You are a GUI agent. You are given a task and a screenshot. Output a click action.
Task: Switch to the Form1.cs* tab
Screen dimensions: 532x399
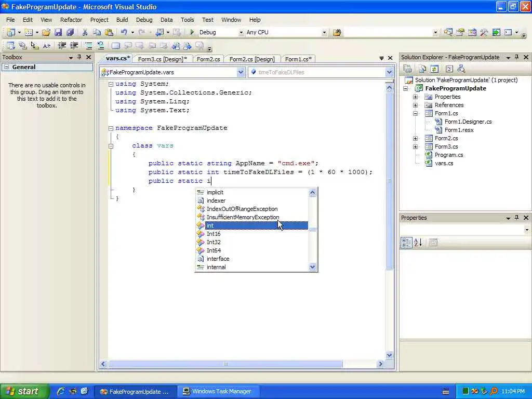[298, 59]
